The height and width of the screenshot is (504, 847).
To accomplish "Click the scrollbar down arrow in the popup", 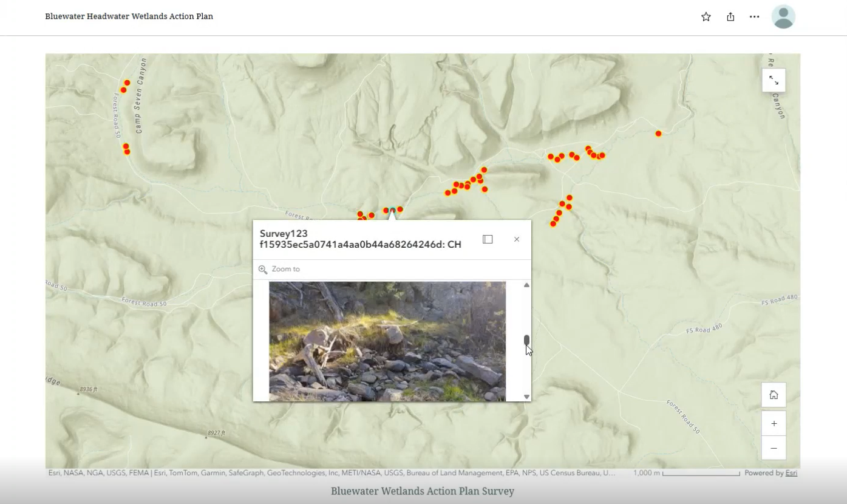I will [x=526, y=396].
